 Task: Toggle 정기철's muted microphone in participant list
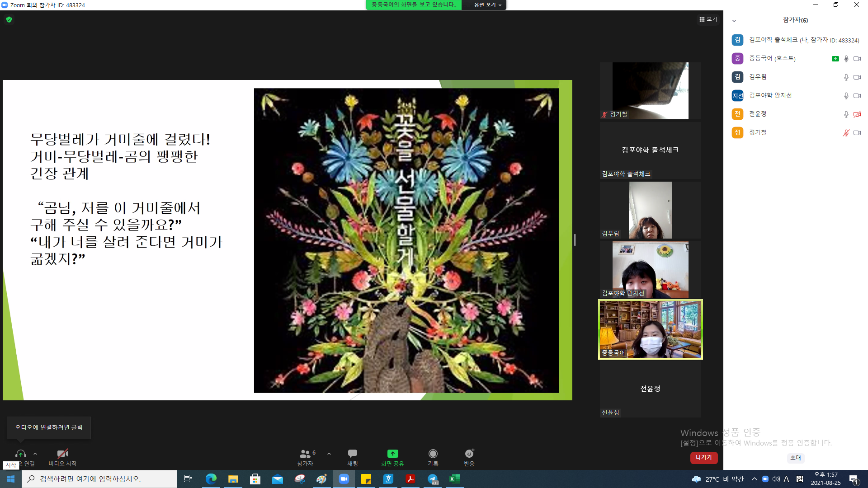(x=846, y=133)
